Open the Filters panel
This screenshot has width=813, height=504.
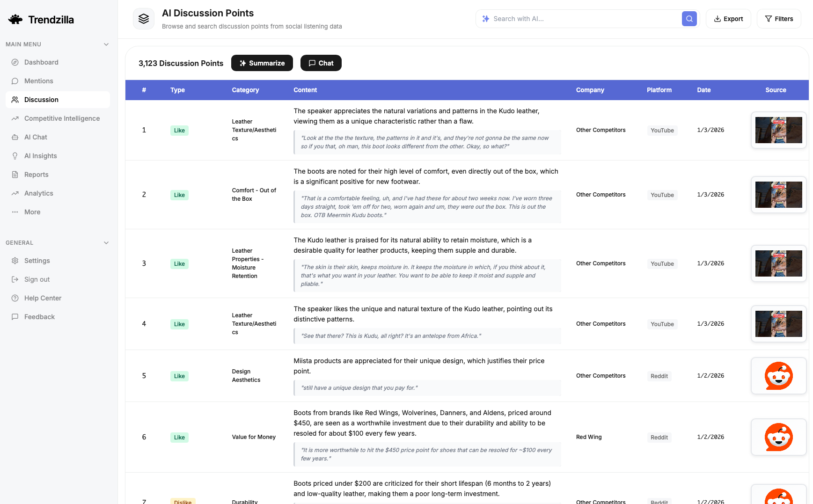(778, 19)
